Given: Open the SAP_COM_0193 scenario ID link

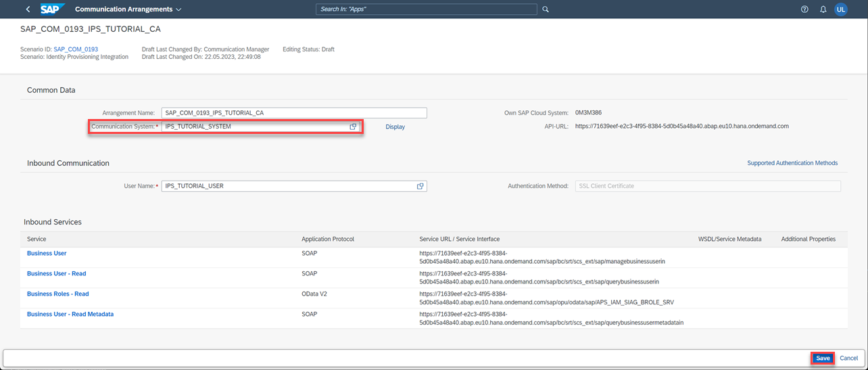Looking at the screenshot, I should click(76, 49).
